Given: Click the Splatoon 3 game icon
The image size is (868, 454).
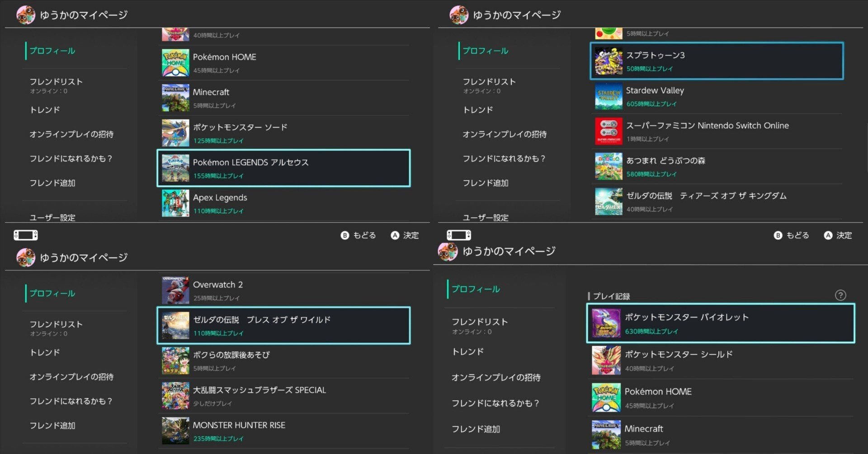Looking at the screenshot, I should tap(608, 61).
